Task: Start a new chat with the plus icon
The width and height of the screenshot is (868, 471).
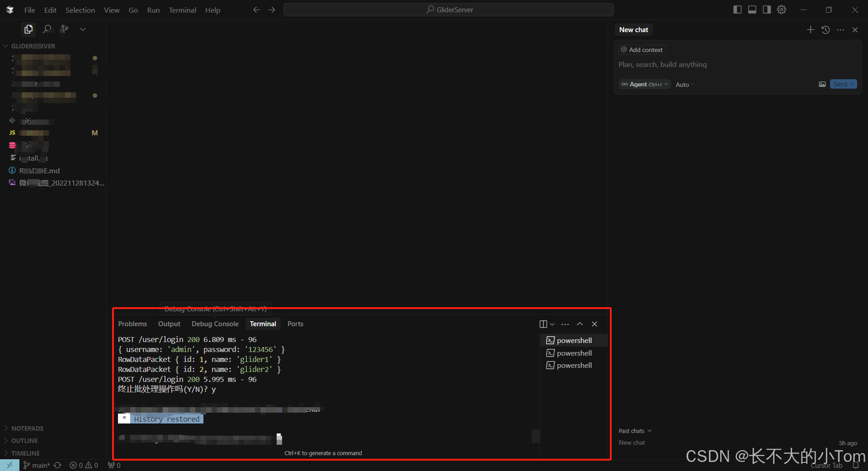Action: (810, 29)
